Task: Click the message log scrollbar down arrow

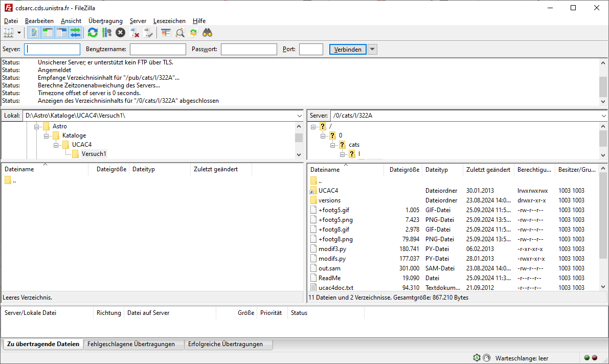Action: click(603, 101)
